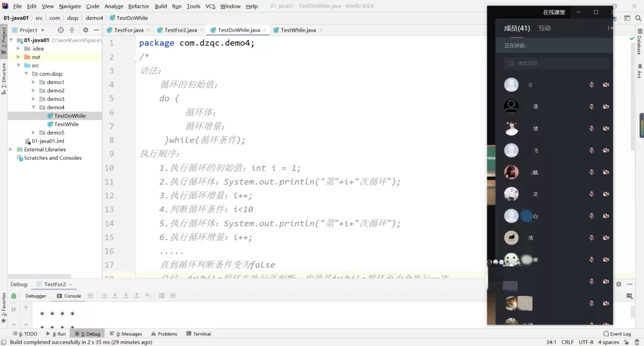The width and height of the screenshot is (644, 346).
Task: Open the Navigate menu
Action: tap(70, 7)
